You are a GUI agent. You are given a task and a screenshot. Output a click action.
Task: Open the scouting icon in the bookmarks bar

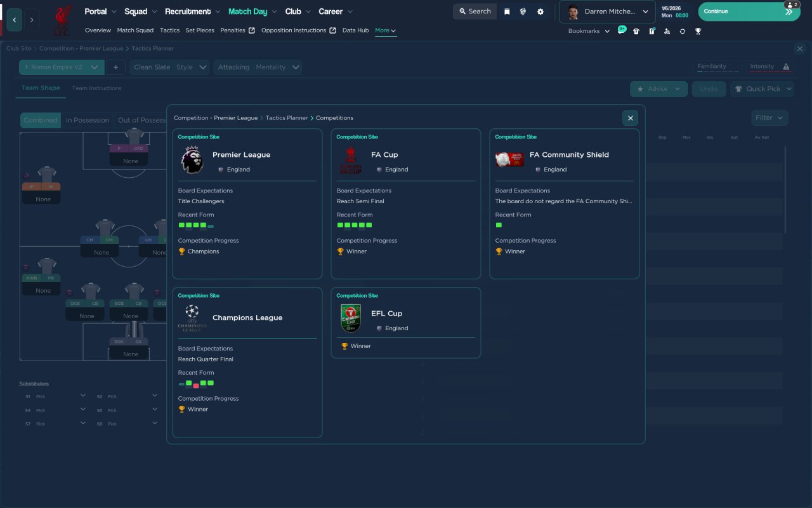667,31
